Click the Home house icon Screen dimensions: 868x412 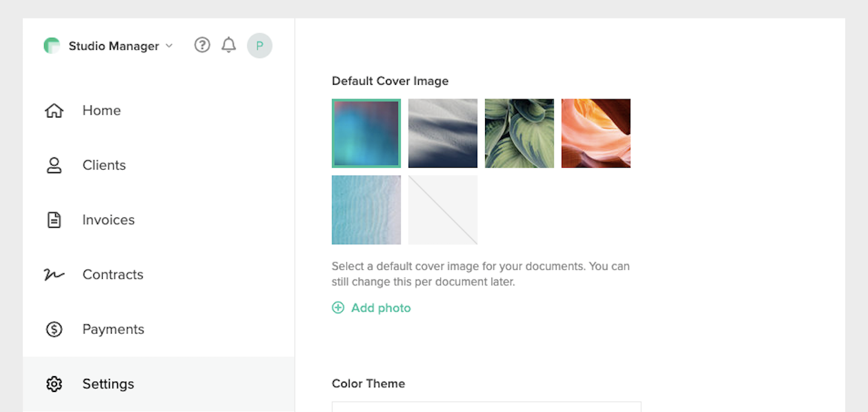54,110
